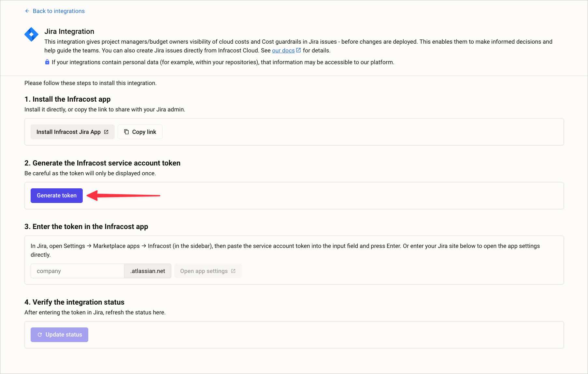The image size is (588, 374).
Task: Click heading '3. Enter the token in the Infracost app'
Action: 86,226
